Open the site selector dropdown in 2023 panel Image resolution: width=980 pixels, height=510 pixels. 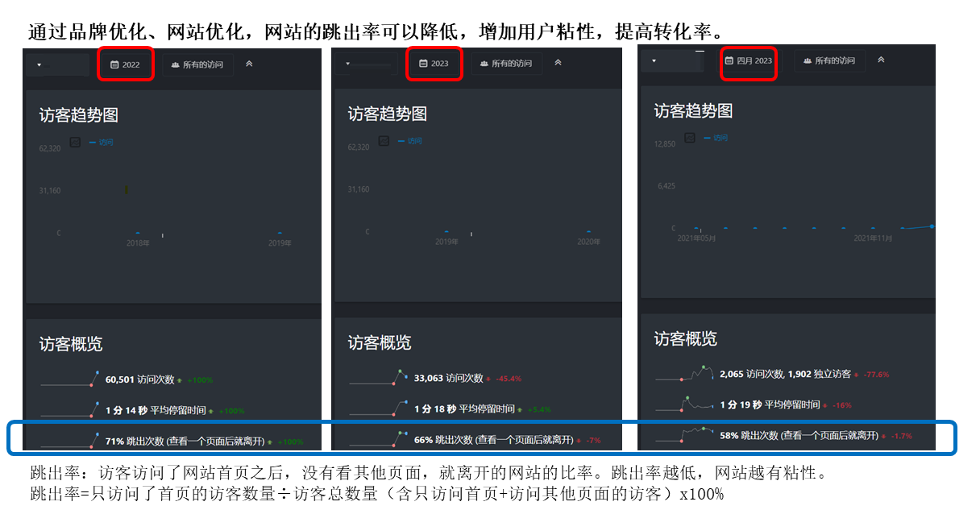pyautogui.click(x=366, y=64)
